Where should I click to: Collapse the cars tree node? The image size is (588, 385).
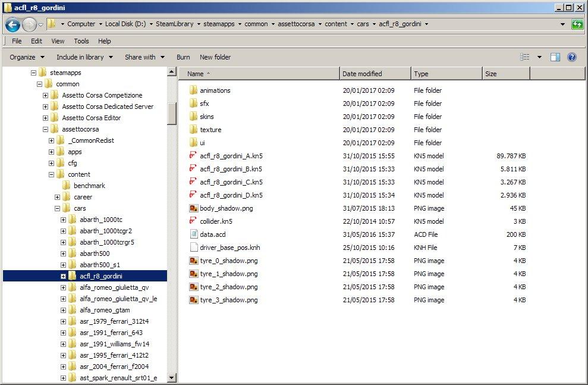[58, 209]
